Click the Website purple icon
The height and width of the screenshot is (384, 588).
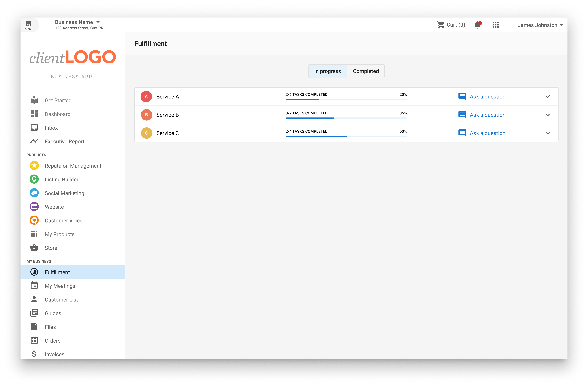coord(34,207)
